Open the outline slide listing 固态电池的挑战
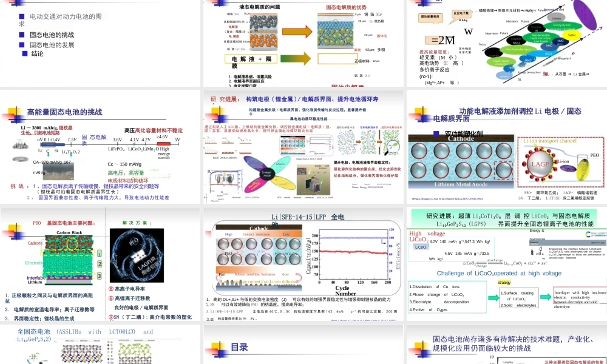The image size is (607, 364). [x=100, y=43]
